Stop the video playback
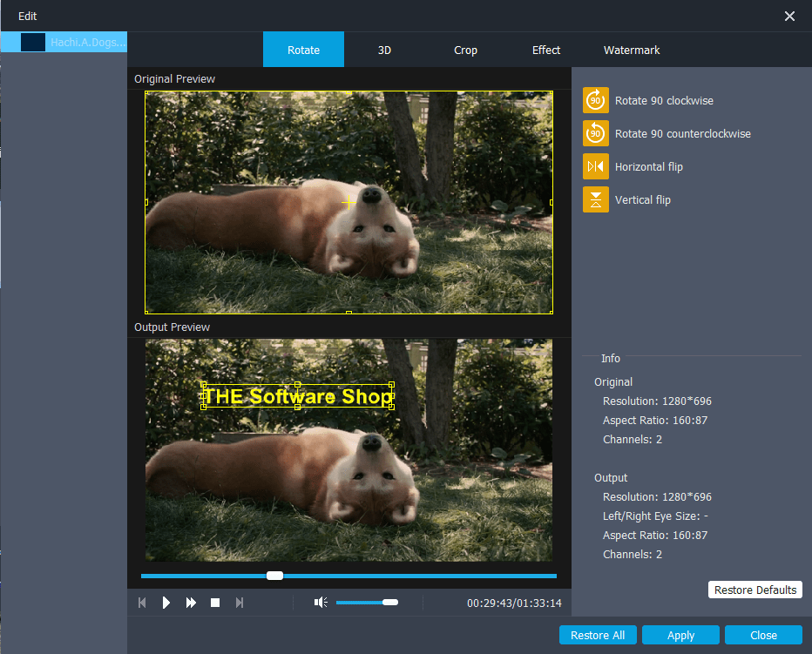 [215, 602]
